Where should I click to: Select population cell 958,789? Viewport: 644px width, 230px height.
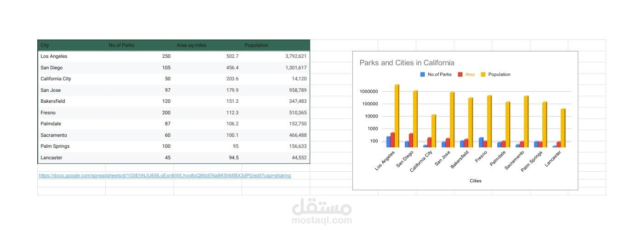click(298, 90)
